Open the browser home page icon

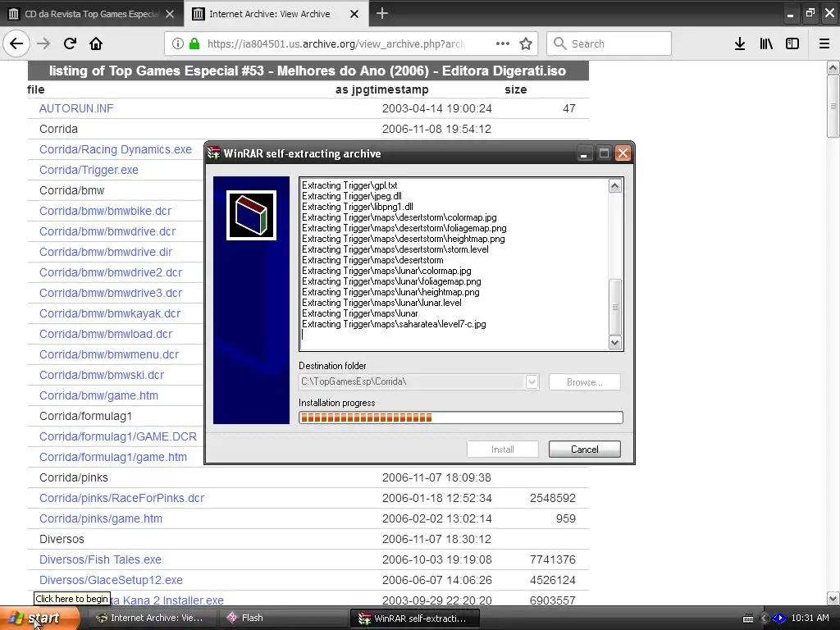point(96,43)
